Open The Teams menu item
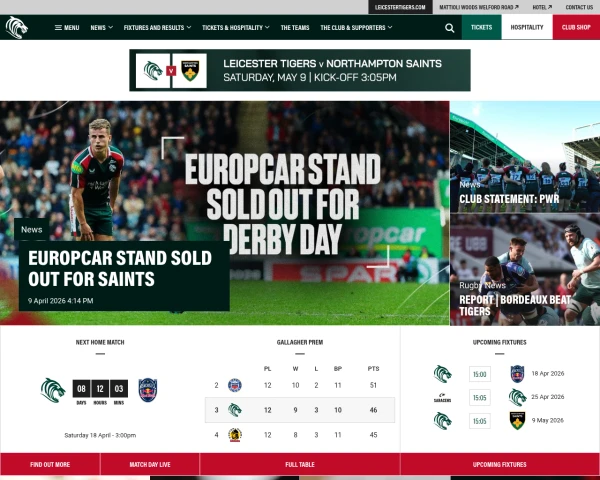The height and width of the screenshot is (480, 600). (295, 28)
